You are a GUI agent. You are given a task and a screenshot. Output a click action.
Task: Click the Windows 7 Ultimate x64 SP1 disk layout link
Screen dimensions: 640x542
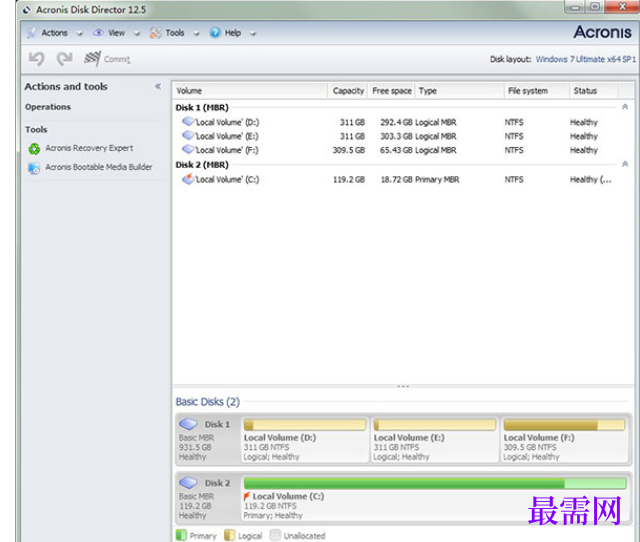tap(586, 59)
